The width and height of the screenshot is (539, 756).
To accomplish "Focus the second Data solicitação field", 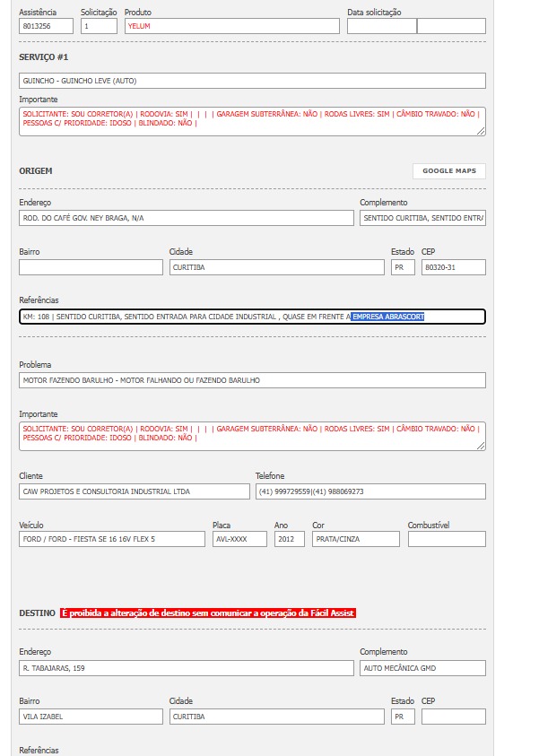I will (451, 26).
